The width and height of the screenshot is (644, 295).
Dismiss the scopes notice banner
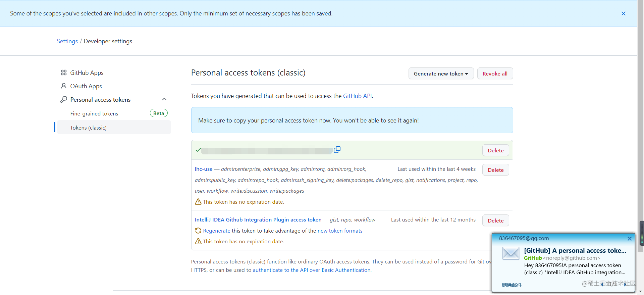[624, 13]
